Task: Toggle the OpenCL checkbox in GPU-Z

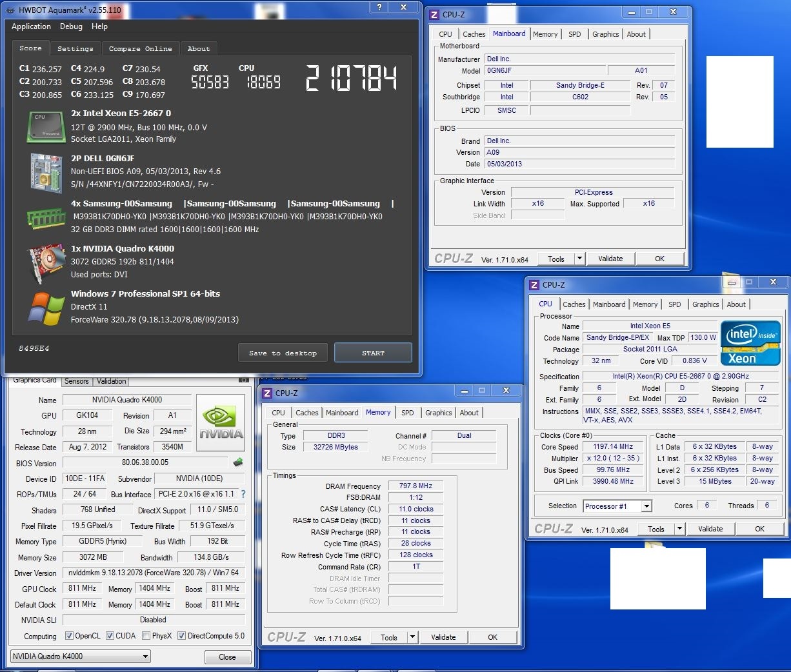Action: pos(69,636)
